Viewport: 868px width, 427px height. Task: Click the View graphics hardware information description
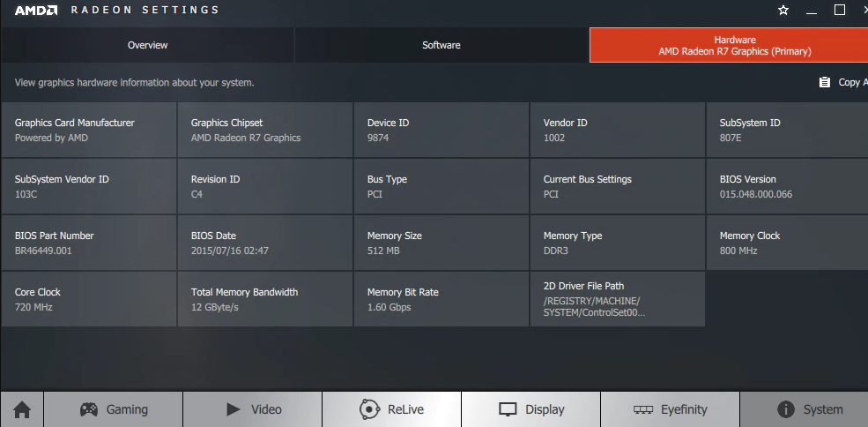135,83
